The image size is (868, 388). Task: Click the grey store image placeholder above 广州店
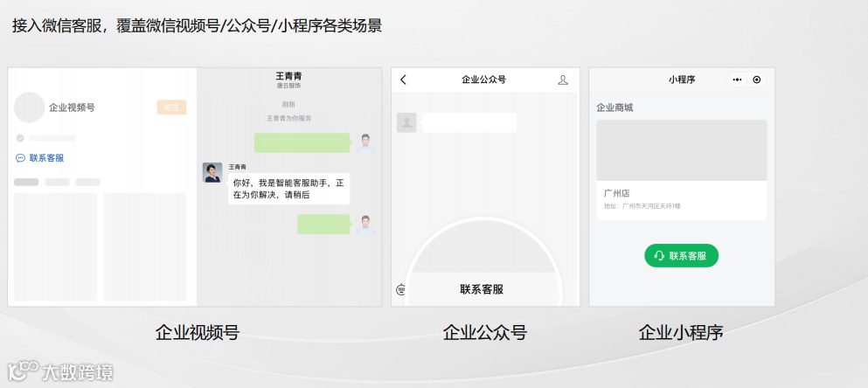(682, 150)
